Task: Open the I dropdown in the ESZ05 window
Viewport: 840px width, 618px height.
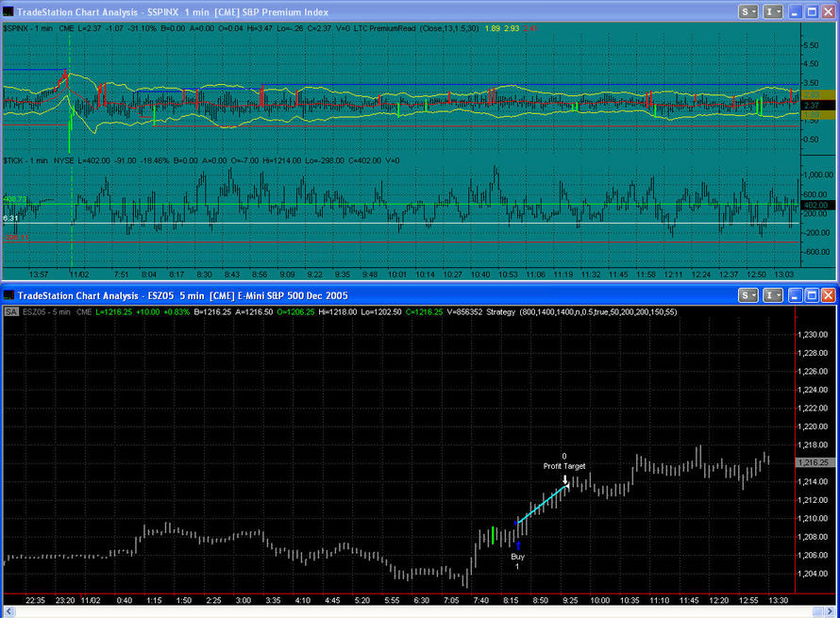Action: (772, 295)
